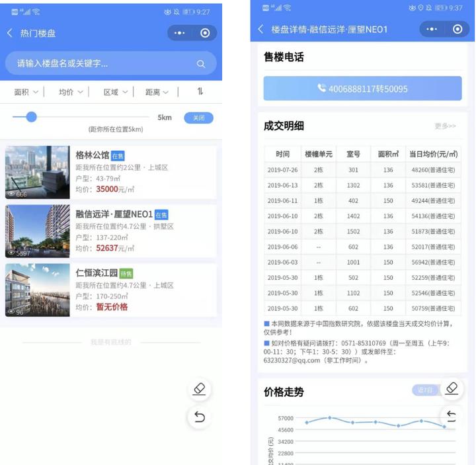Click the search field 请输入楼盘名或关键字
476x465 pixels.
coord(111,63)
